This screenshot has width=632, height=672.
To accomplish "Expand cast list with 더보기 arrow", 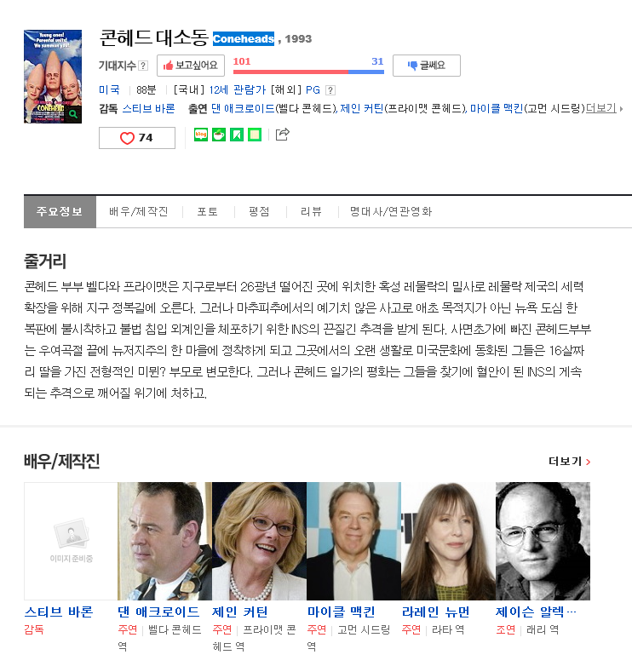I will [604, 108].
